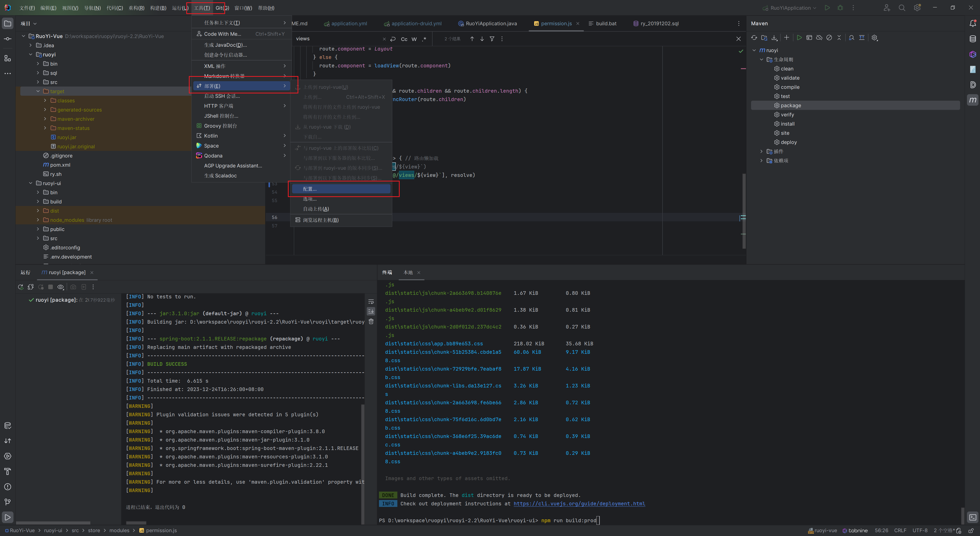Click permission.js breadcrumb in status bar
Image resolution: width=980 pixels, height=536 pixels.
point(158,530)
